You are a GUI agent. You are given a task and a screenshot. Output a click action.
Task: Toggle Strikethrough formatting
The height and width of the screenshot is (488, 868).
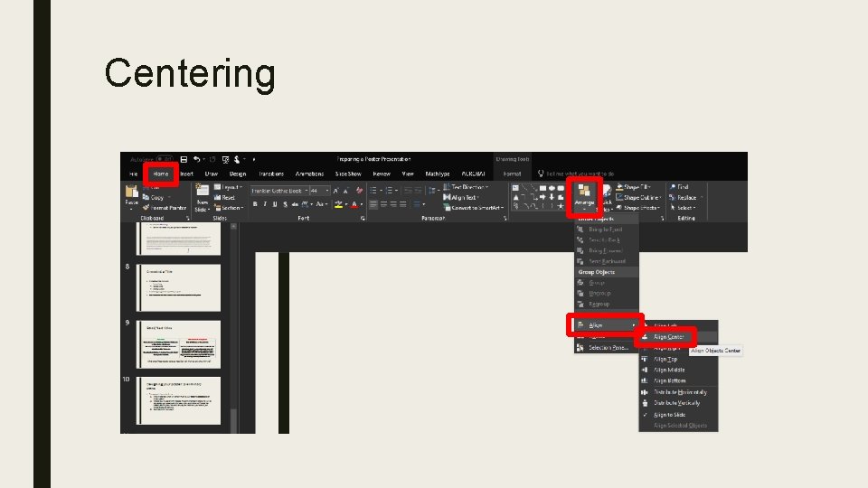tap(295, 204)
